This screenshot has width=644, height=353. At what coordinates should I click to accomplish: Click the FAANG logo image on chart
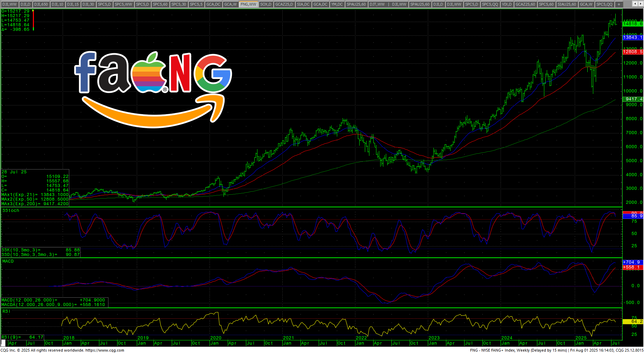(153, 90)
